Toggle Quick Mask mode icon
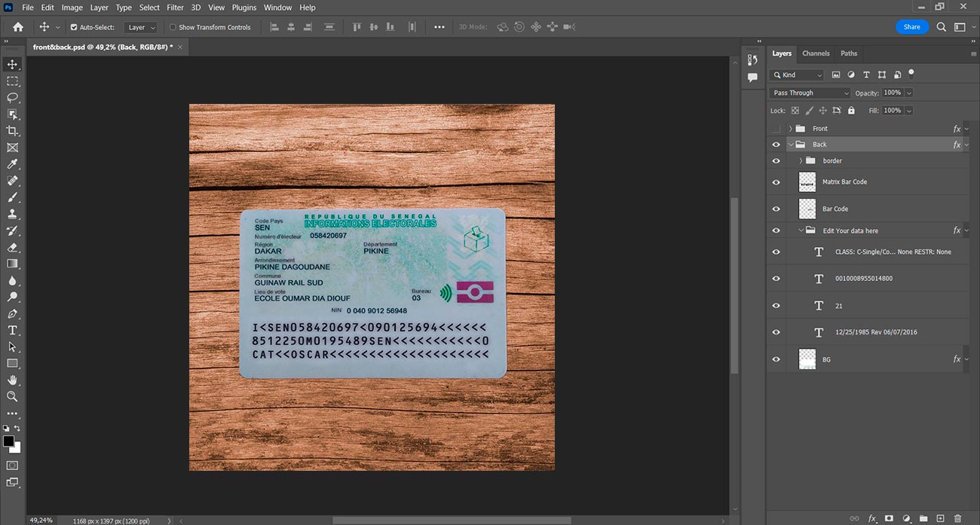 coord(12,466)
